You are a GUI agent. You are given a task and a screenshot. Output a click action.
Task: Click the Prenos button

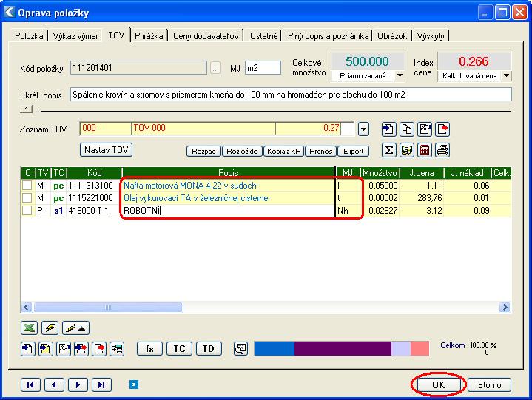[x=320, y=151]
